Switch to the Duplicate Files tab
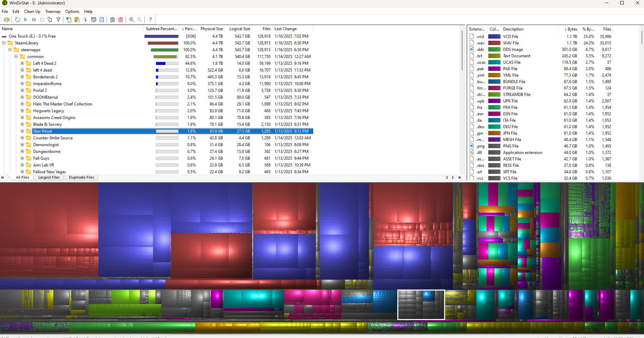 coord(81,177)
